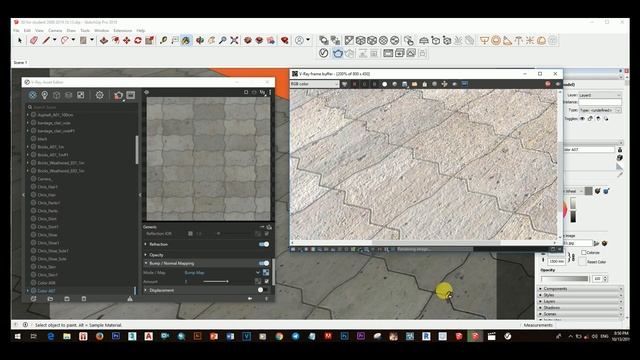Click the Zoom magnifier tool
Screen dimensions: 640x360
pyautogui.click(x=223, y=40)
